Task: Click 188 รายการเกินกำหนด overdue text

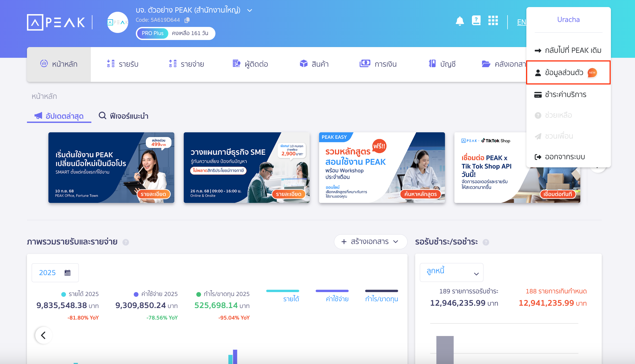Action: pos(556,291)
